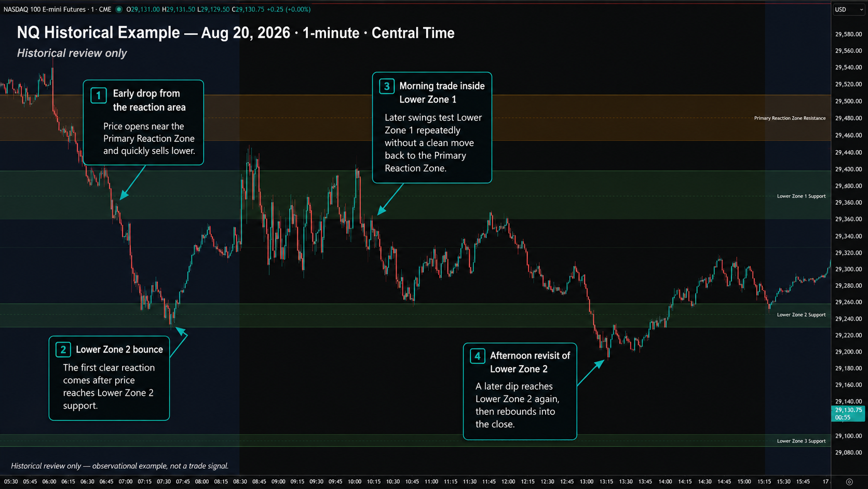Click the 15:45 time axis label
This screenshot has width=868, height=489.
click(x=803, y=482)
